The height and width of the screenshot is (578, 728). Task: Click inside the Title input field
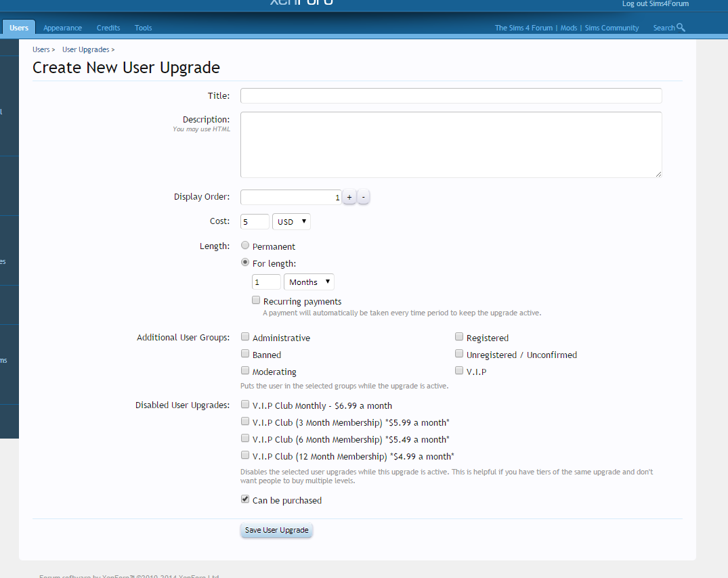[450, 95]
